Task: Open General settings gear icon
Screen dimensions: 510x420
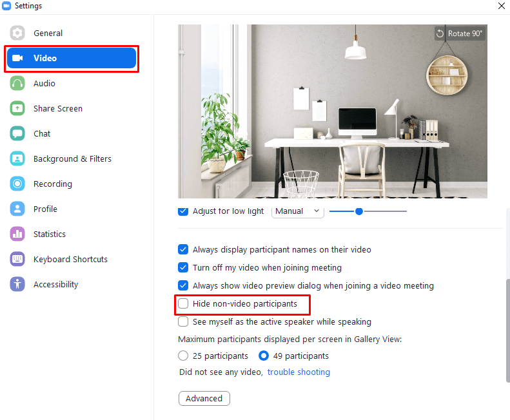Action: 17,33
